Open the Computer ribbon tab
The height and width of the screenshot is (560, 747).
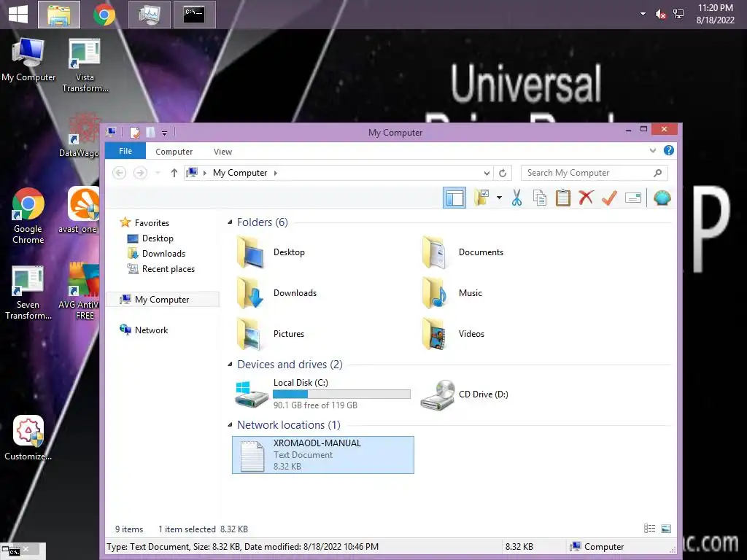coord(174,152)
